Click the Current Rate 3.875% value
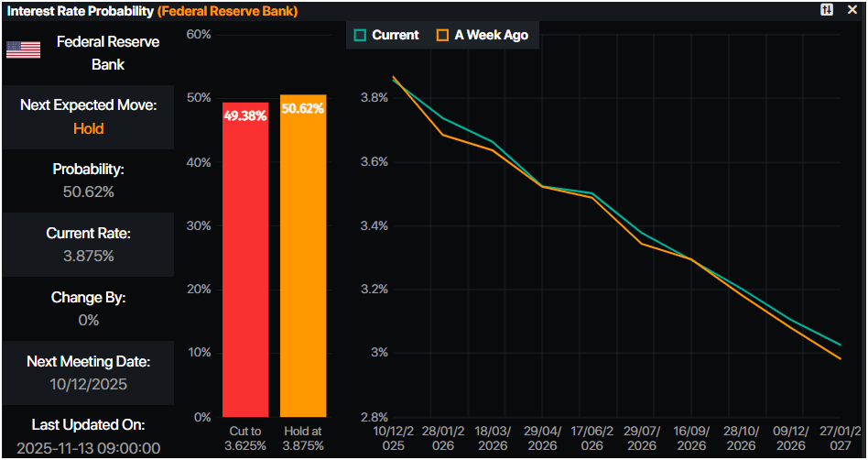This screenshot has width=868, height=460. click(88, 256)
